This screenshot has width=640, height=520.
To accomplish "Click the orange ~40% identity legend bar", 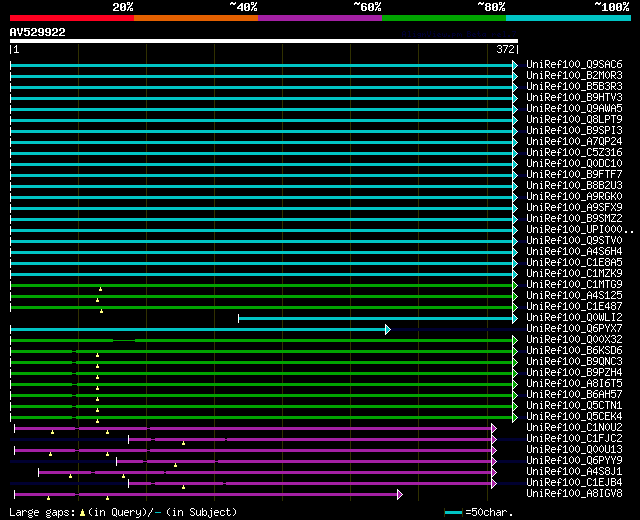I will 196,18.
